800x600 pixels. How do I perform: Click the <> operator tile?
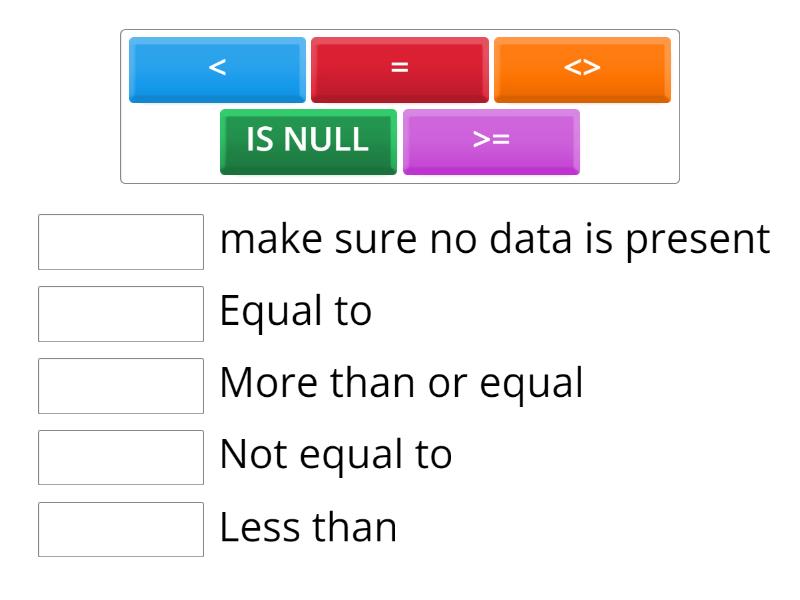(x=582, y=69)
